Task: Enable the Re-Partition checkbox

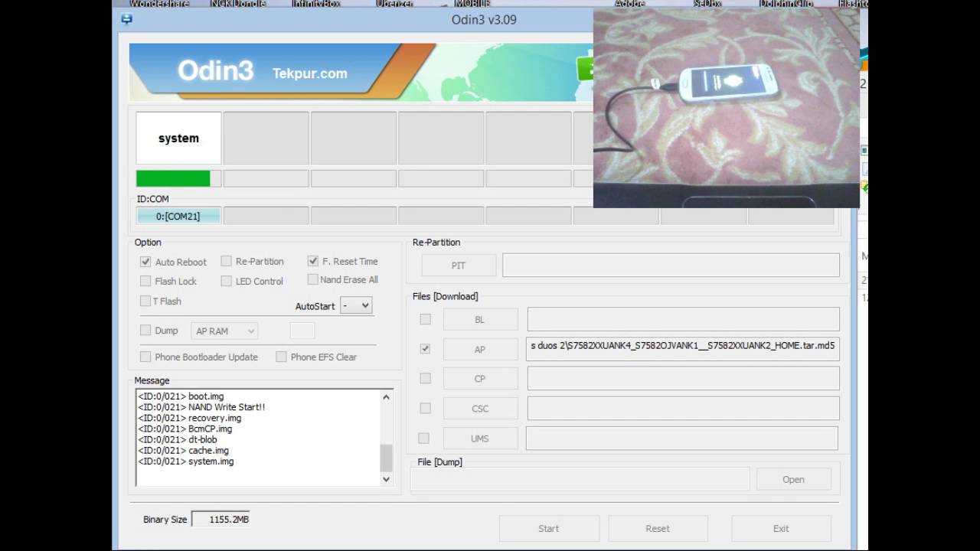Action: 226,261
